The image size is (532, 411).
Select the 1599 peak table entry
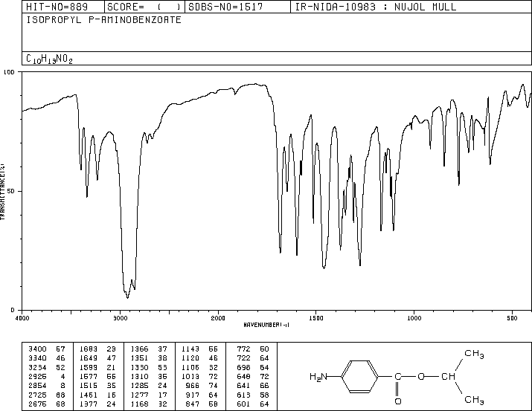click(97, 367)
